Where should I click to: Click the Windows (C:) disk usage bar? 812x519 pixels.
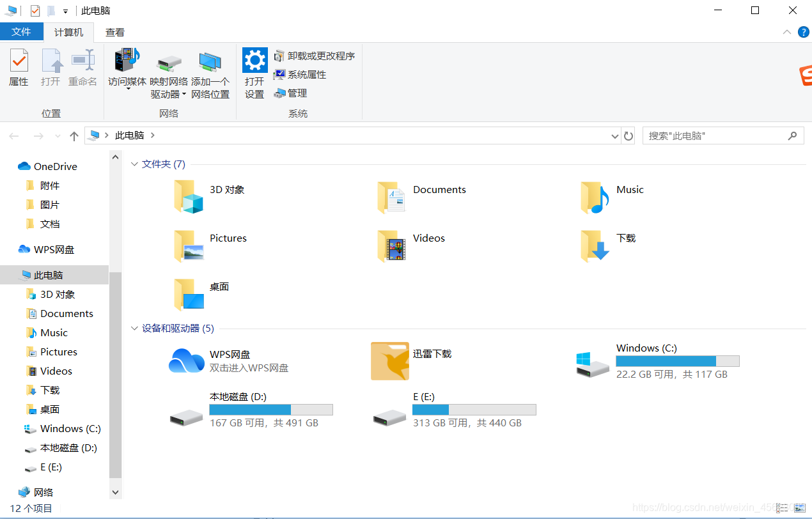click(677, 361)
